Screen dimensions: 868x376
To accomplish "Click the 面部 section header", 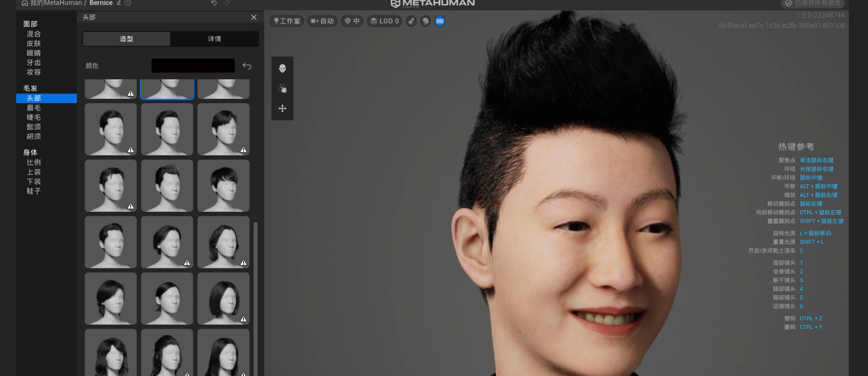I will (30, 24).
